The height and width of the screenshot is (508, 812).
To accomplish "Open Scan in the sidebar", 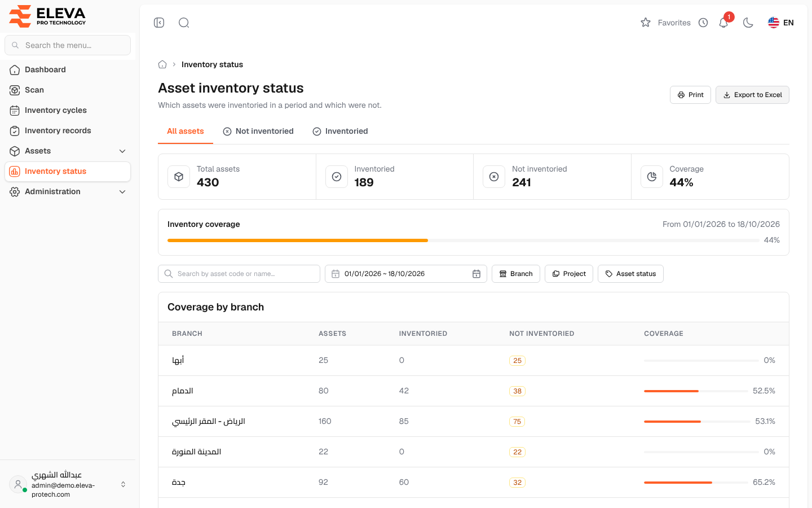I will coord(68,90).
